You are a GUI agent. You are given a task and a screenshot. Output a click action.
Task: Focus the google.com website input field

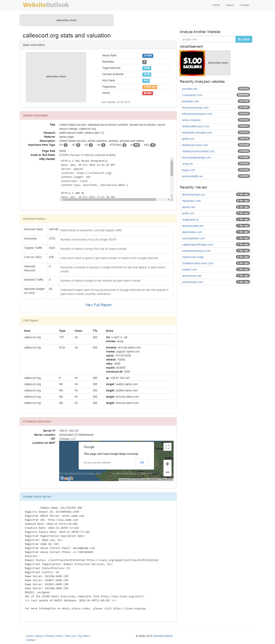point(207,39)
